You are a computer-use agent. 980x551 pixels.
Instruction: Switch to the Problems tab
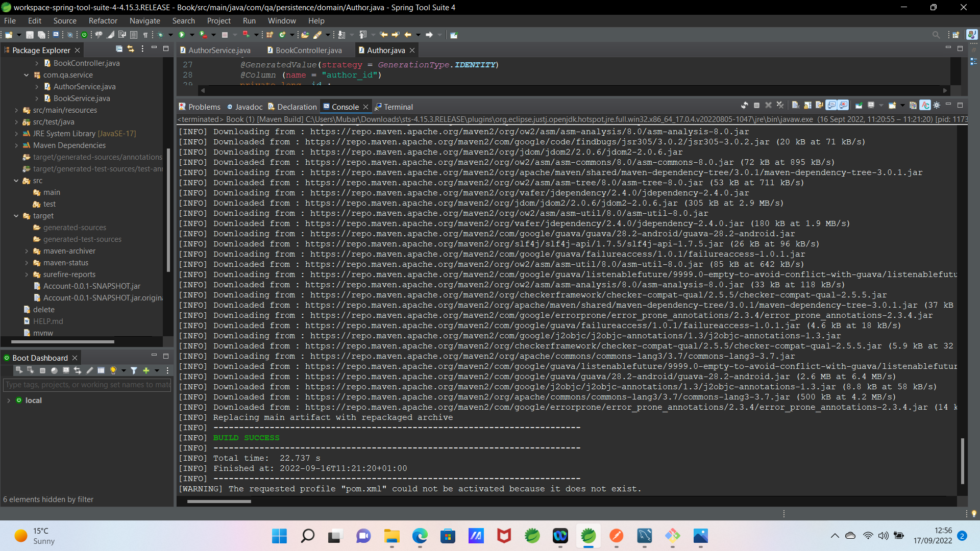pyautogui.click(x=200, y=107)
